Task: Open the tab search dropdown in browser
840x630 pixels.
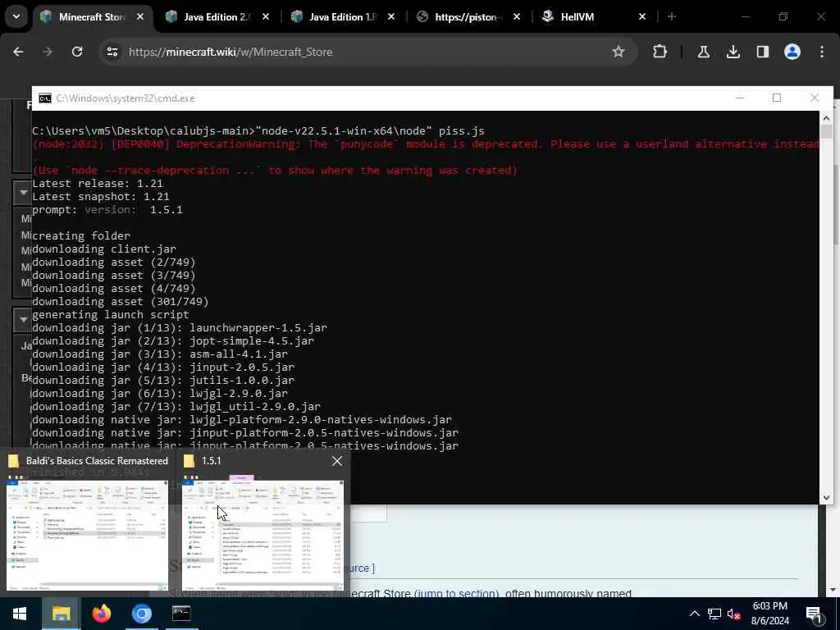Action: (16, 16)
